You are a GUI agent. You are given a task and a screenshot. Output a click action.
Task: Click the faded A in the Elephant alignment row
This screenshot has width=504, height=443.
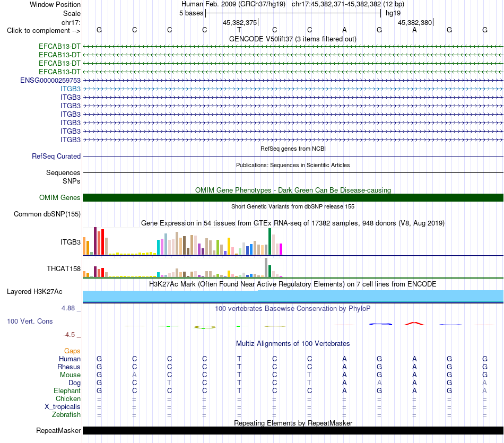484,391
